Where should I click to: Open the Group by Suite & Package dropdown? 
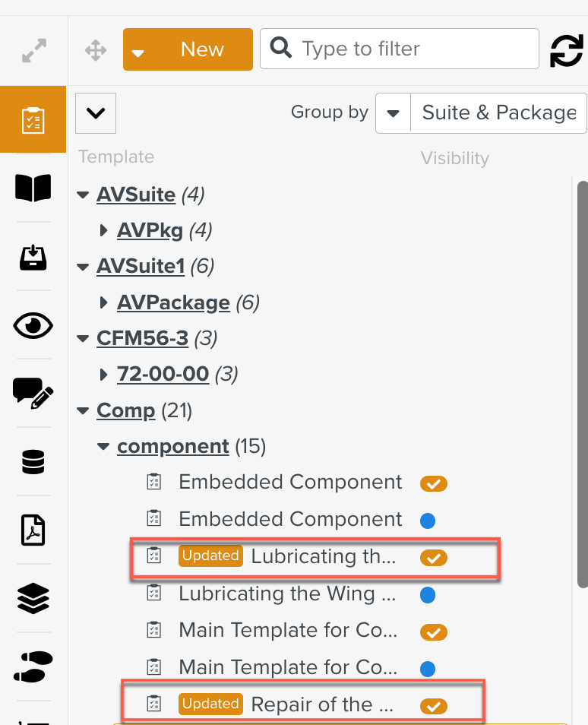coord(393,112)
